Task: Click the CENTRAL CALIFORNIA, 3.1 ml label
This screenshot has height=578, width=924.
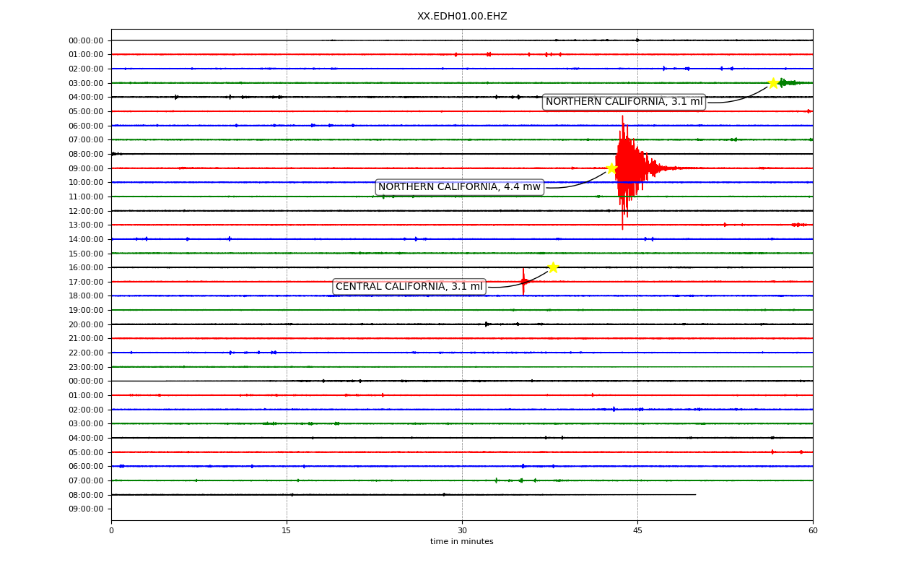Action: pyautogui.click(x=409, y=287)
